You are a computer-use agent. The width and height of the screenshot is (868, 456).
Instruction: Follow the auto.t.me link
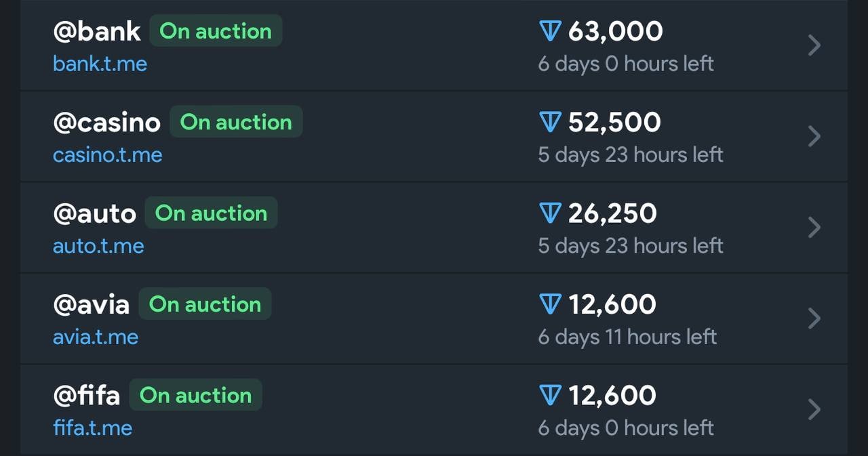[x=98, y=246]
